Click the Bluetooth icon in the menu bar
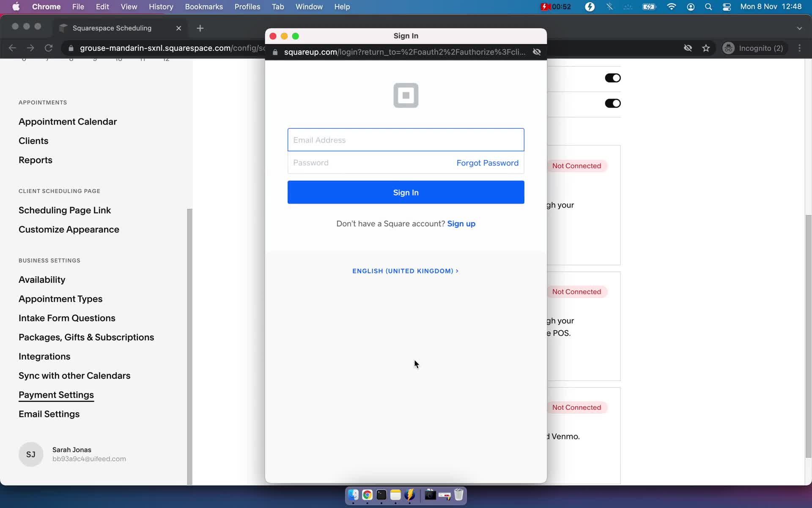The width and height of the screenshot is (812, 508). coord(609,7)
